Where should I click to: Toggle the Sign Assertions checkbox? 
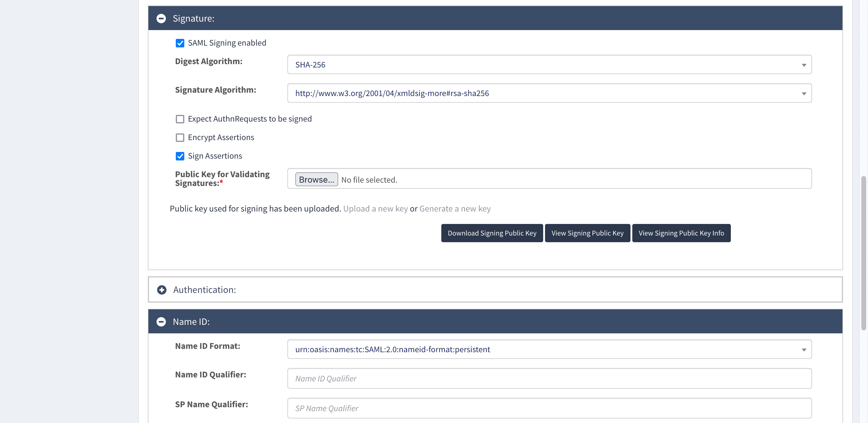click(180, 156)
